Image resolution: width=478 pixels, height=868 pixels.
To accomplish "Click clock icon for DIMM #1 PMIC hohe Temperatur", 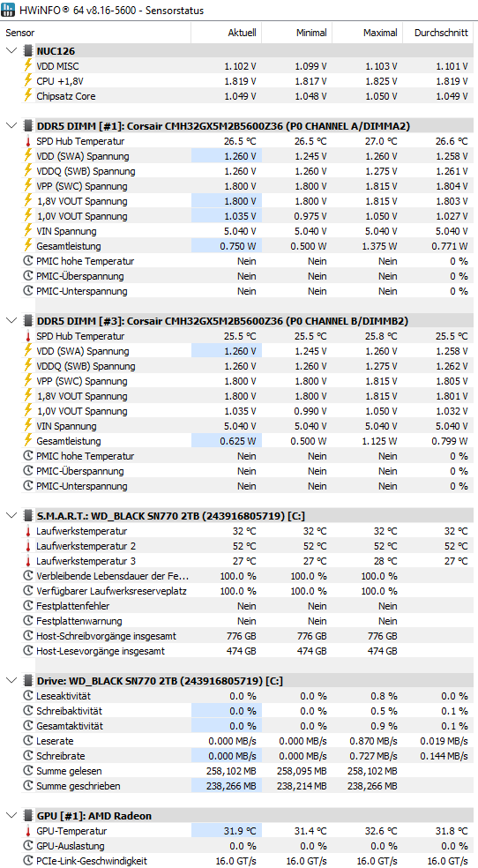I will coord(27,261).
